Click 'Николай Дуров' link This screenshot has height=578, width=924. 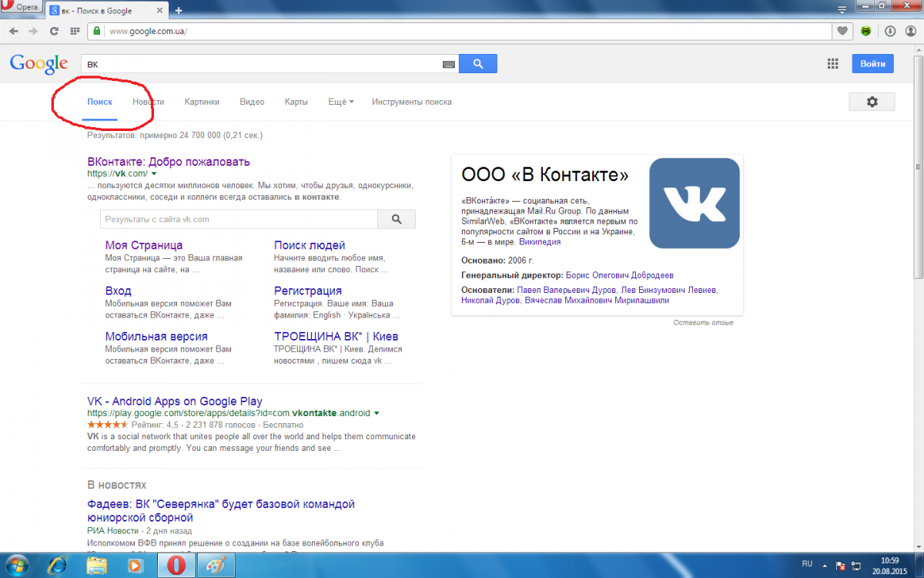(x=490, y=301)
